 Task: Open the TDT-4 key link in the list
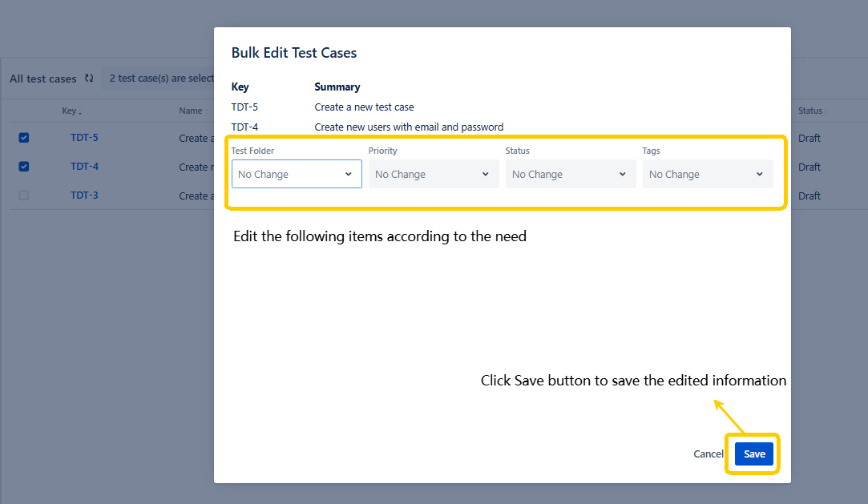[x=84, y=167]
